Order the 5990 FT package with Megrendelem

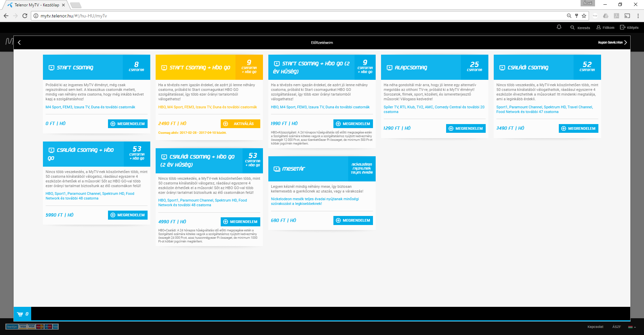click(x=128, y=215)
